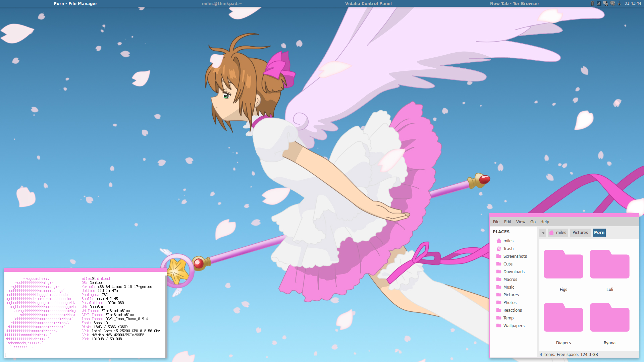Go to the Pictures path button
The image size is (644, 362).
pyautogui.click(x=580, y=233)
